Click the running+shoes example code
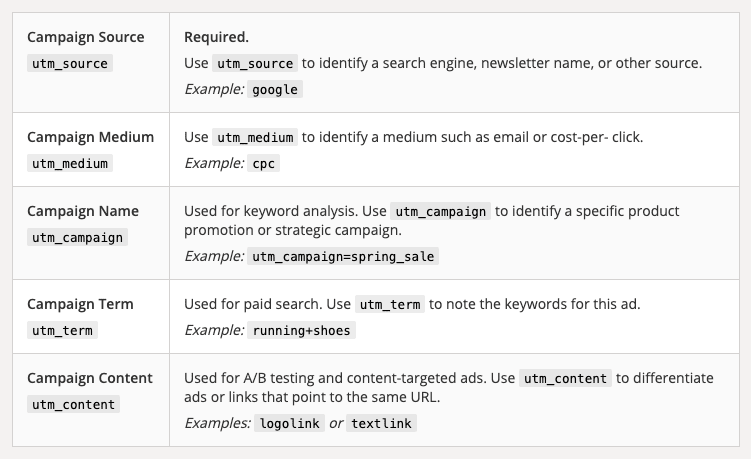Viewport: 751px width, 459px height. [302, 330]
